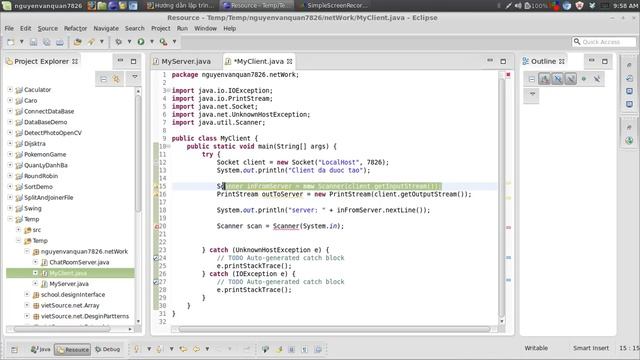Open the Refactor menu
Screen dimensions: 640x360
[x=76, y=29]
